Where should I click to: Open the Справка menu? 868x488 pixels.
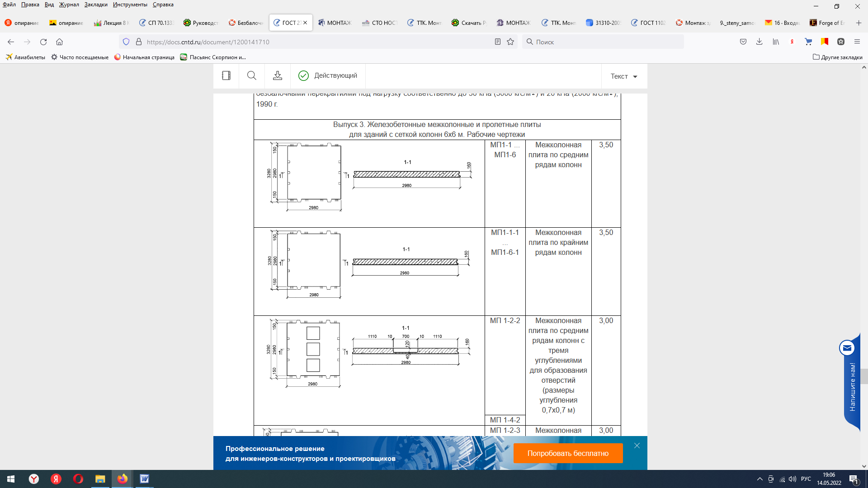[163, 5]
